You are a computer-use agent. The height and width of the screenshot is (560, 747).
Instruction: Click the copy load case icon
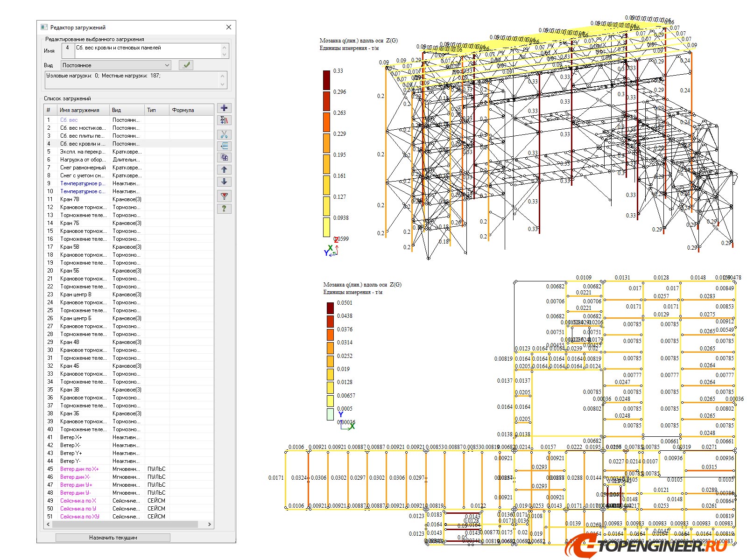pos(224,158)
